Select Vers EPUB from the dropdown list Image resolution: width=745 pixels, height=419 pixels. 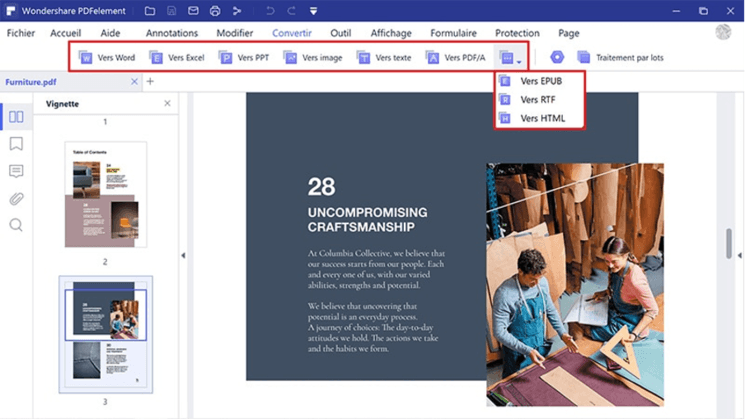539,81
